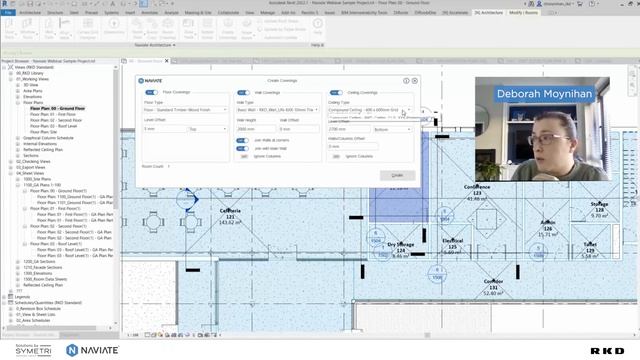Image resolution: width=640 pixels, height=360 pixels.
Task: Switch to the Manage ribbon tab
Action: (268, 13)
